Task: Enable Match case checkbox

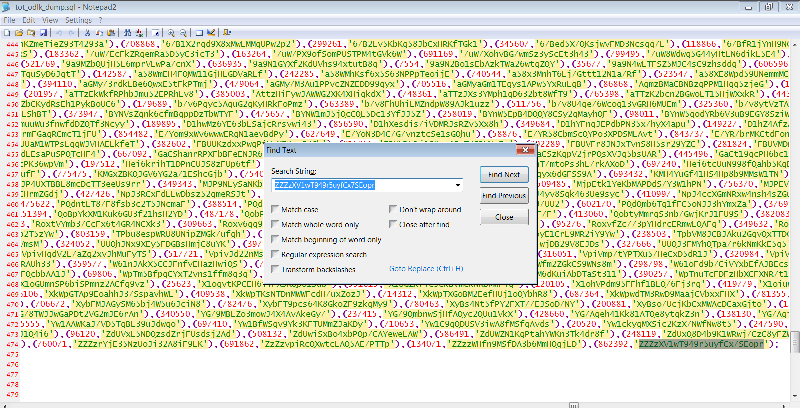Action: 275,209
